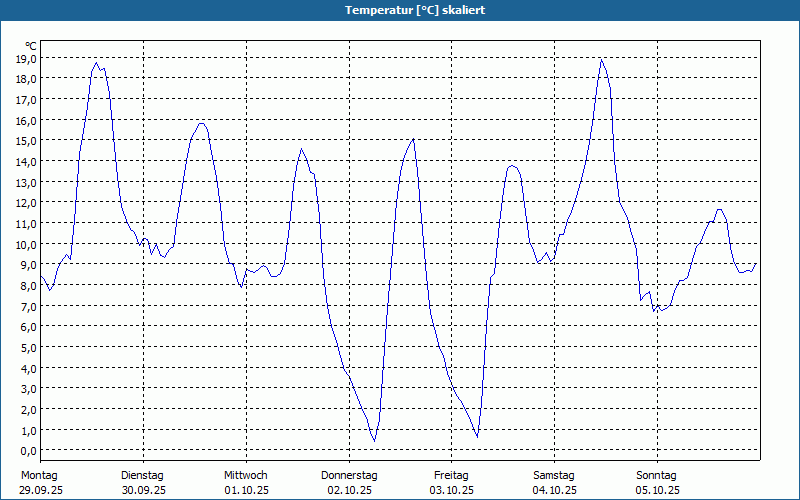Click the Montag day label
This screenshot has width=800, height=500.
tap(39, 476)
